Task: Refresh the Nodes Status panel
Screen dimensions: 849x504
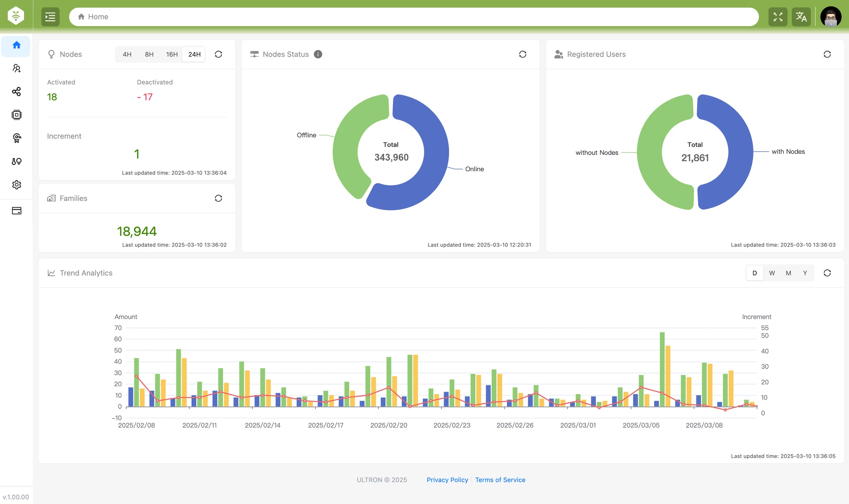Action: [x=522, y=54]
